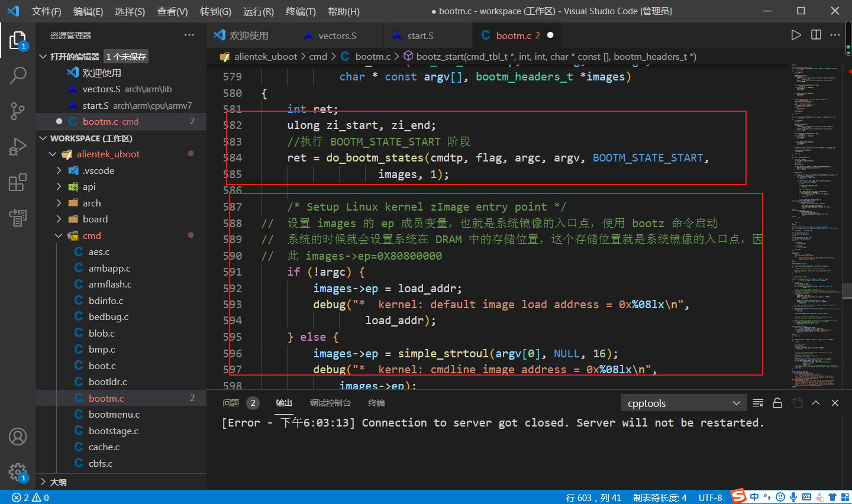Viewport: 852px width, 504px height.
Task: Open the Manage gear icon
Action: (18, 472)
